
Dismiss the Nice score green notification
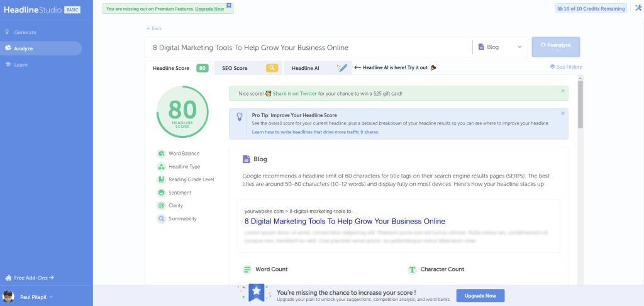tap(563, 91)
